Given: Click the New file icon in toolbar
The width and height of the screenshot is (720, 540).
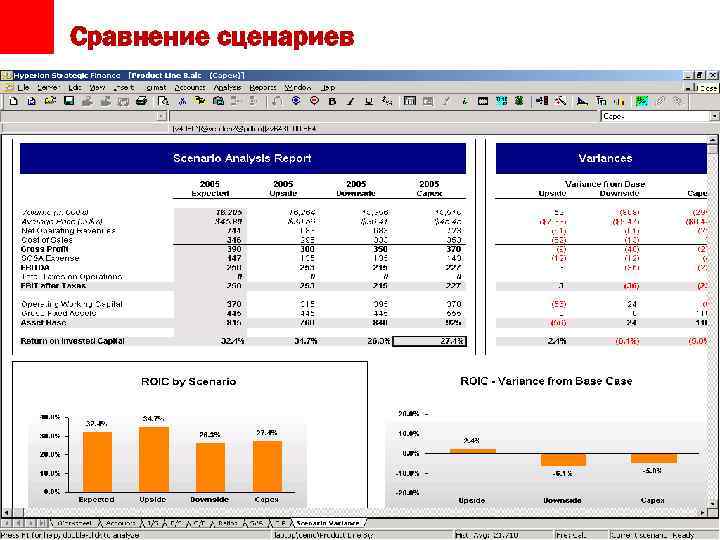Looking at the screenshot, I should tap(13, 101).
